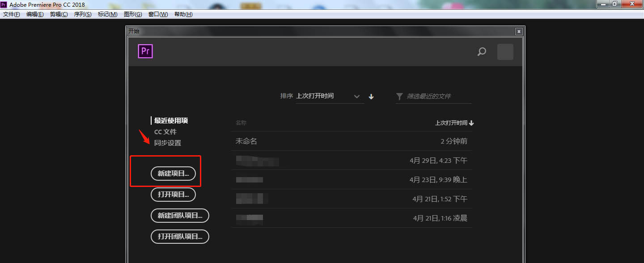The height and width of the screenshot is (263, 644).
Task: Open the 编辑(E) menu
Action: 35,14
